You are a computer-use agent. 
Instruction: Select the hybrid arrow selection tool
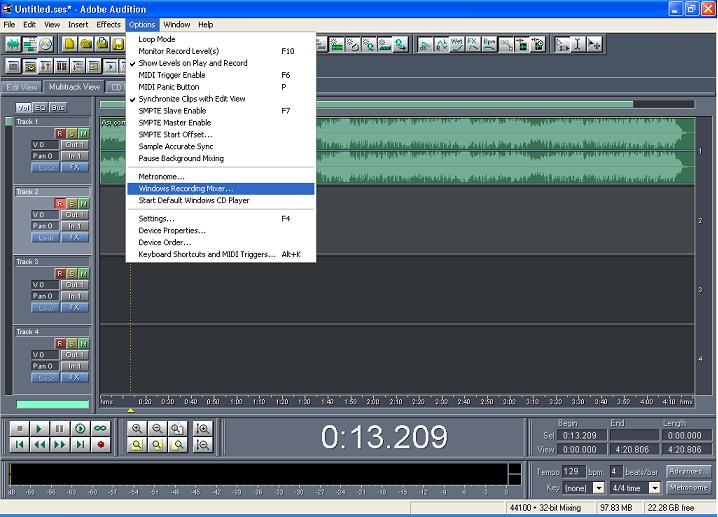pos(562,44)
